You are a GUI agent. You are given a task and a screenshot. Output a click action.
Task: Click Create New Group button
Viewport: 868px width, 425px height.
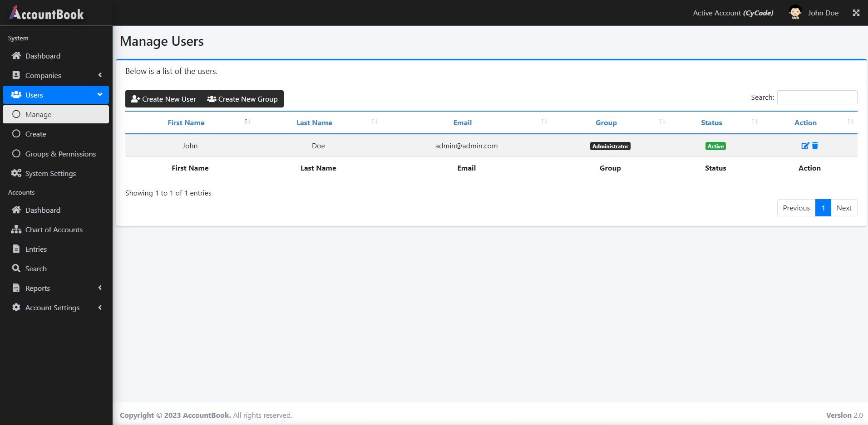point(242,99)
